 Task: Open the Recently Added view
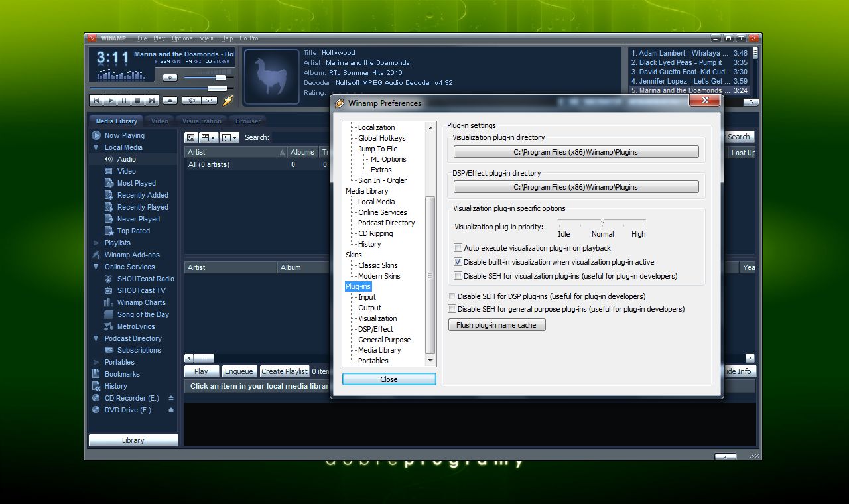pyautogui.click(x=143, y=195)
